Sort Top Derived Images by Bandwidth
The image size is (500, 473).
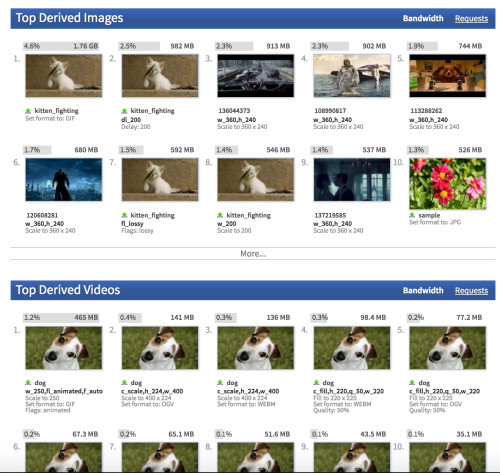coord(423,18)
